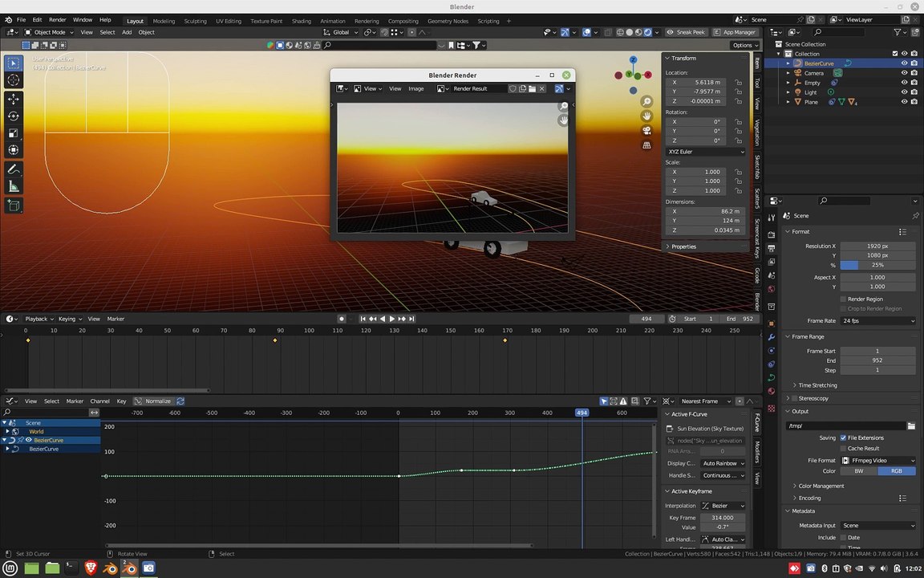Open the Render menu
This screenshot has width=924, height=578.
pos(58,19)
